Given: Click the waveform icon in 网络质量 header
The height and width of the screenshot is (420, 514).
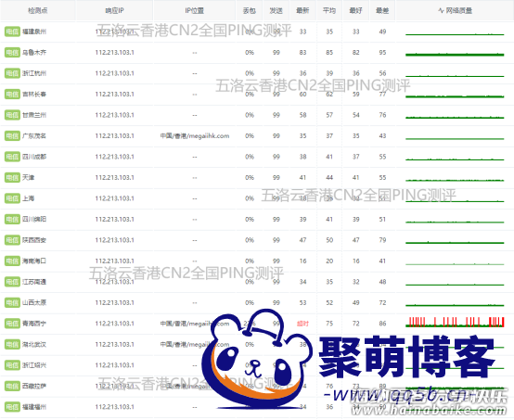Looking at the screenshot, I should tap(441, 11).
